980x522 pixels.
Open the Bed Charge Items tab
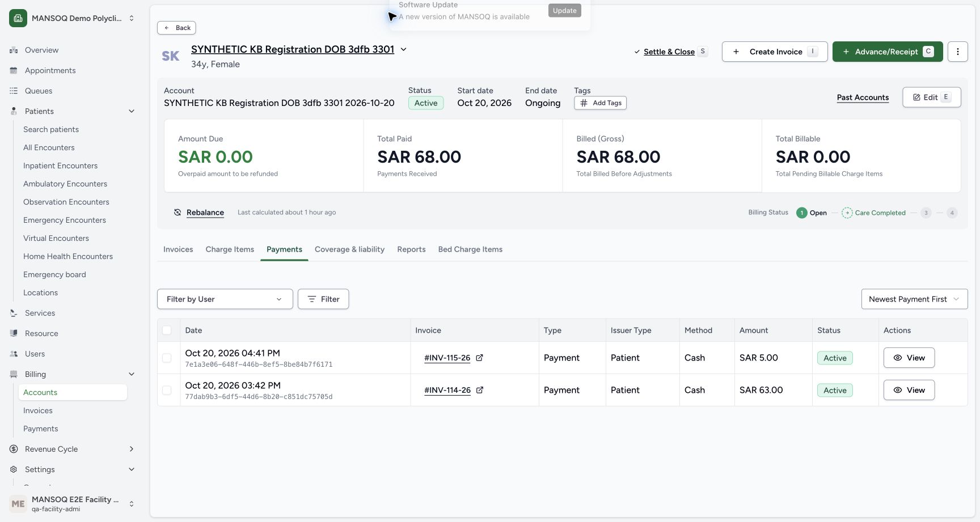470,249
